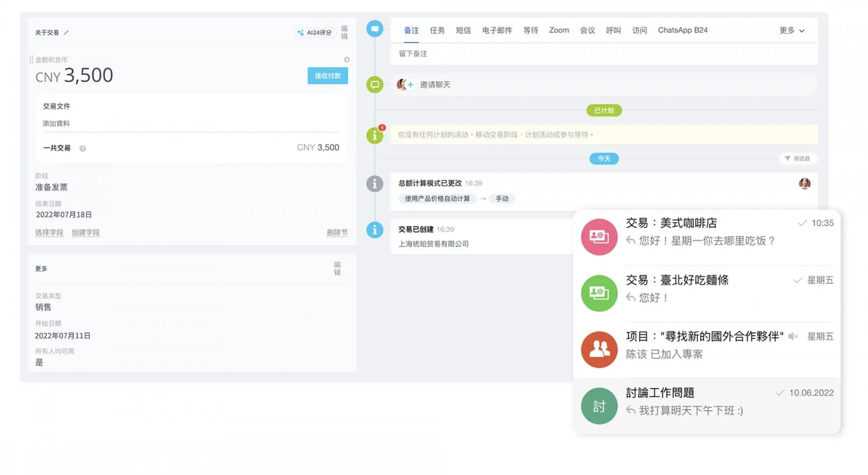
Task: Click the muted speaker icon on 項目 chat
Action: (x=793, y=337)
